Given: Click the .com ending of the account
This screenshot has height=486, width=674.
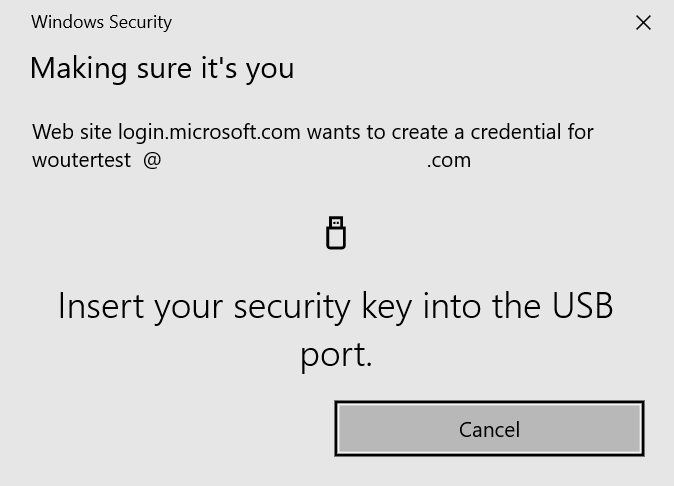Looking at the screenshot, I should coord(449,160).
